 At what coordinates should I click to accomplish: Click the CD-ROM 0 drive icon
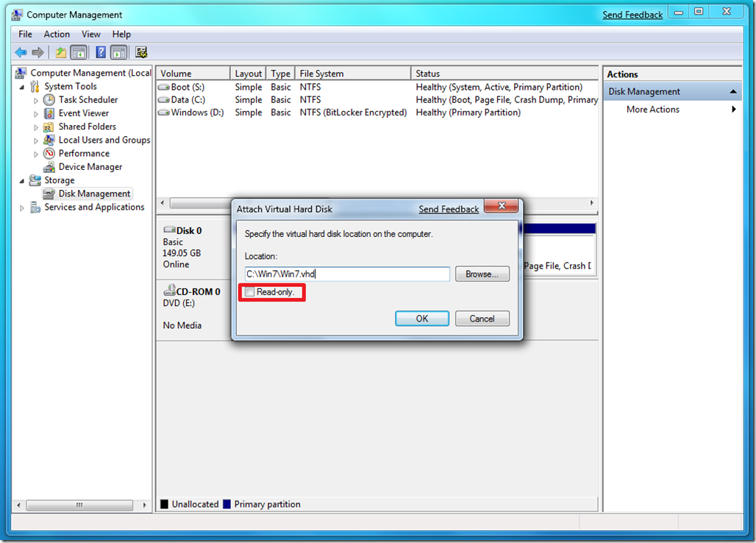[168, 291]
